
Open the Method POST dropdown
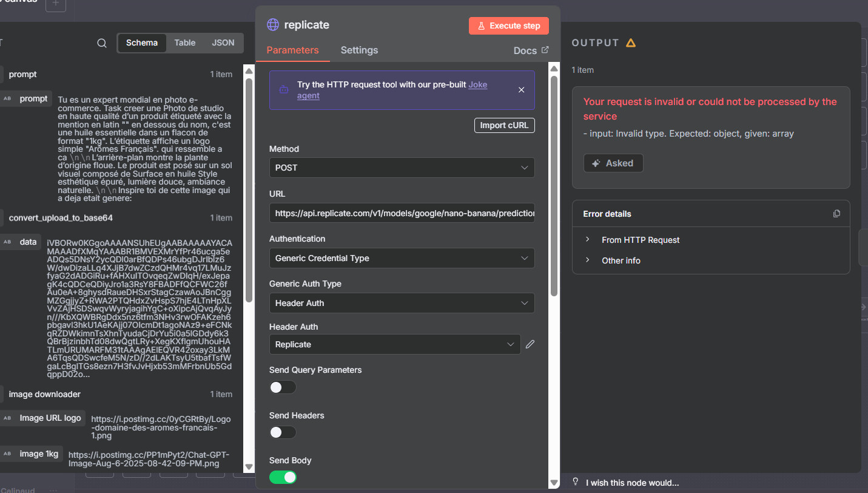402,168
